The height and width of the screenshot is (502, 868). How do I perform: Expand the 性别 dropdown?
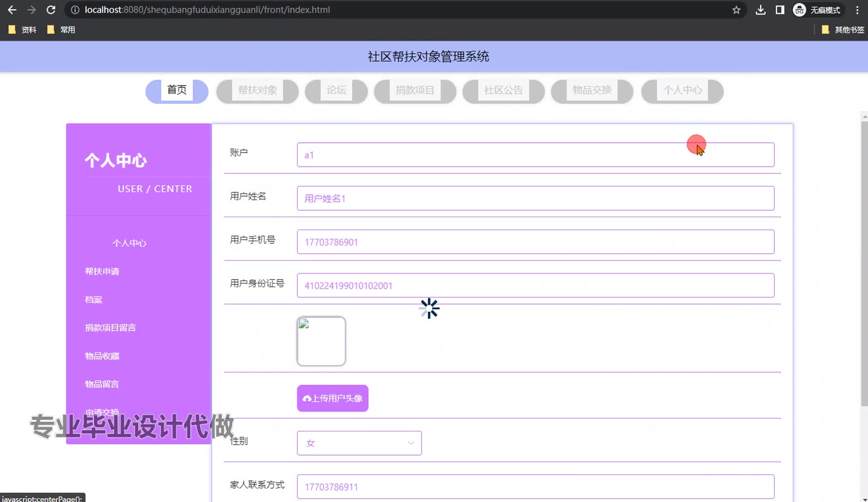click(x=359, y=443)
